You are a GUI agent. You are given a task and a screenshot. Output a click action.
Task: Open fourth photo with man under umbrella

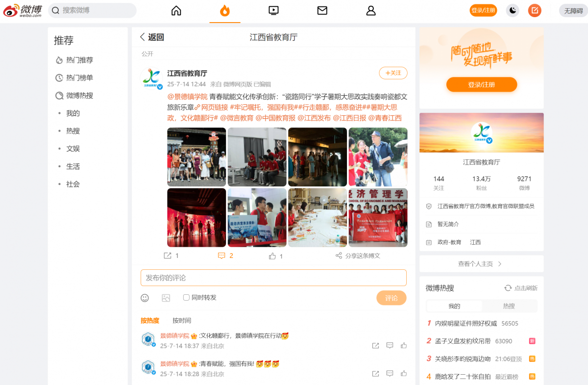(x=378, y=157)
